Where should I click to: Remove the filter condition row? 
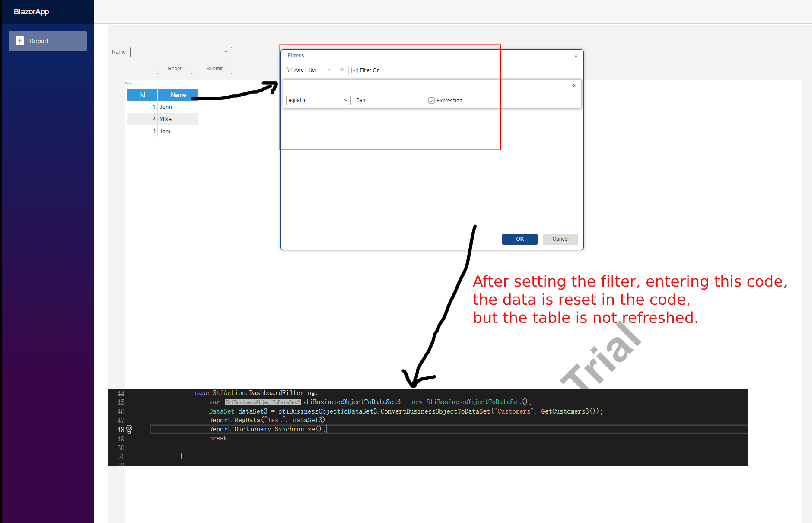point(575,86)
